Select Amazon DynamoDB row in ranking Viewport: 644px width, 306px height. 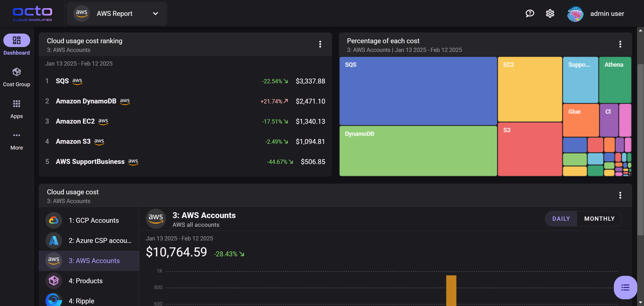(x=185, y=101)
